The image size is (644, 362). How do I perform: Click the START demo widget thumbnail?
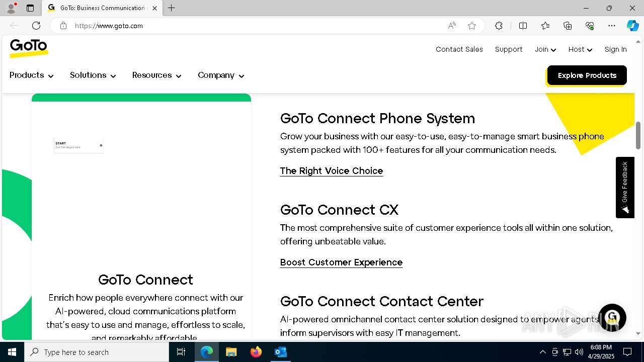(x=79, y=145)
